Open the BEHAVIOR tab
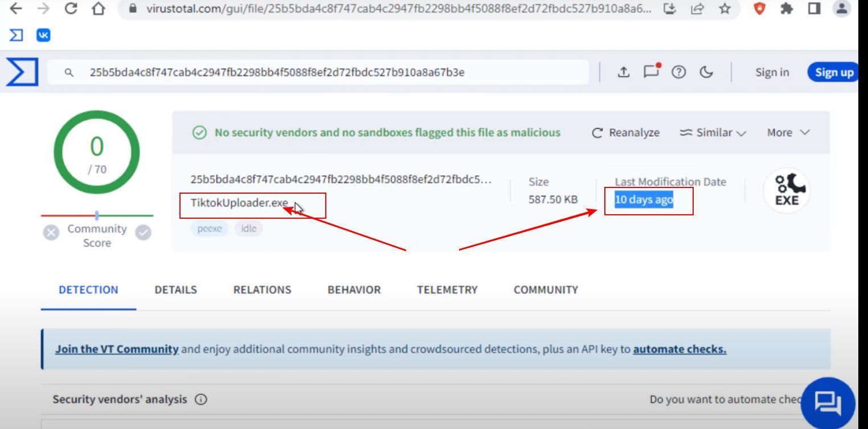 click(x=354, y=289)
